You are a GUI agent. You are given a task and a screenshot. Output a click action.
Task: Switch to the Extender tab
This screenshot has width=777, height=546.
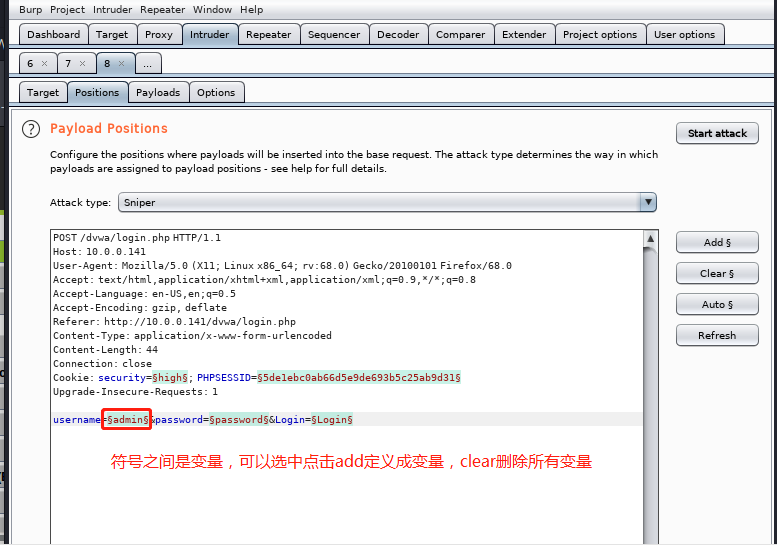click(x=524, y=34)
